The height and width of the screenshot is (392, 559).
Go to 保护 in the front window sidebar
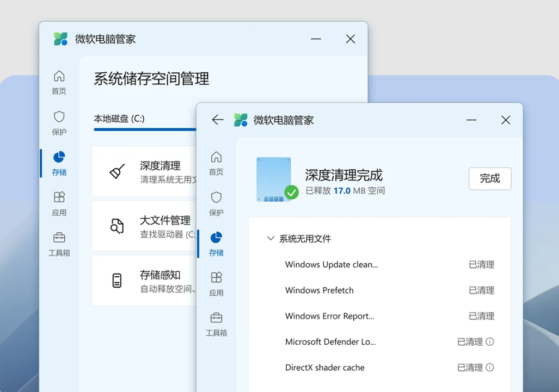[217, 204]
